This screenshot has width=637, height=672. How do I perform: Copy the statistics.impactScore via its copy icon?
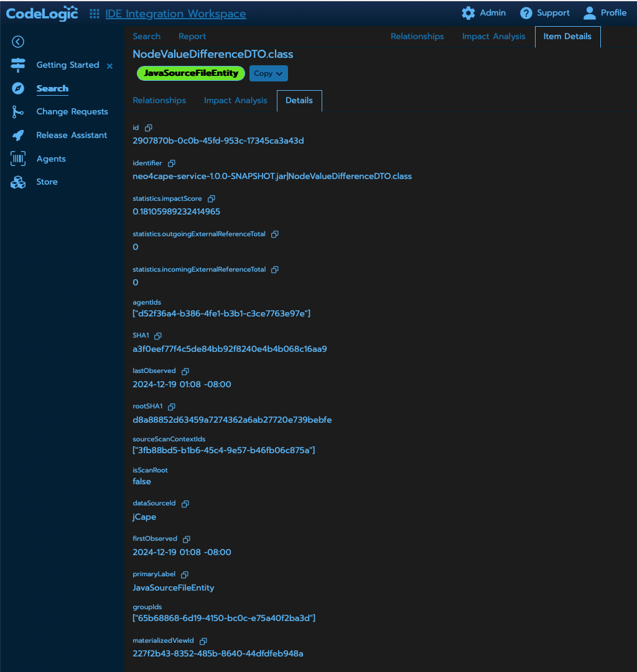pyautogui.click(x=211, y=198)
